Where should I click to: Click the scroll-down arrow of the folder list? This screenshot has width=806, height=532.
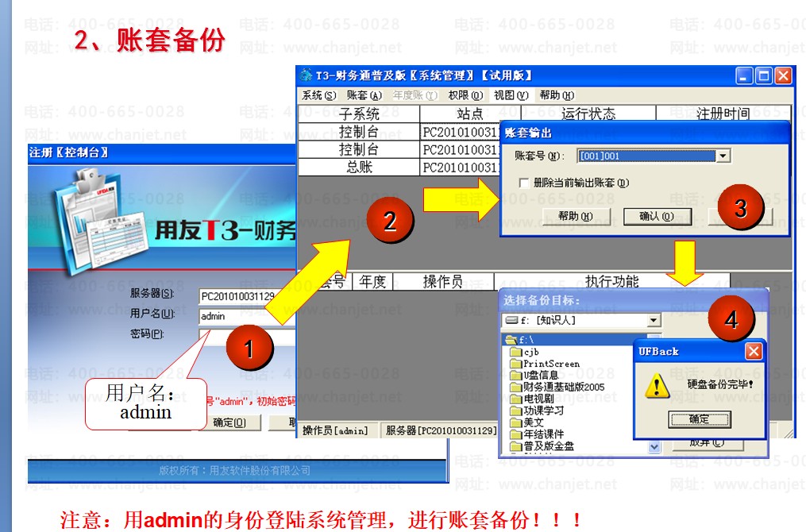point(654,447)
